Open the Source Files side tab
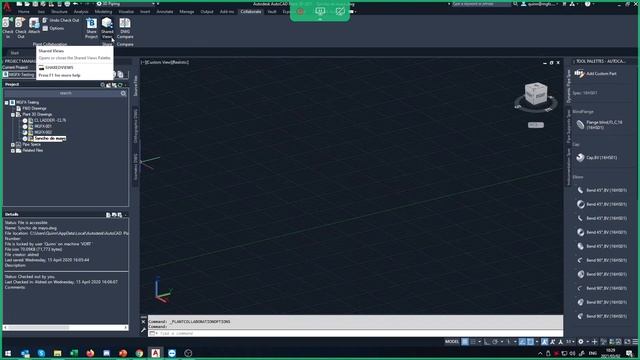The height and width of the screenshot is (360, 640). click(x=136, y=85)
